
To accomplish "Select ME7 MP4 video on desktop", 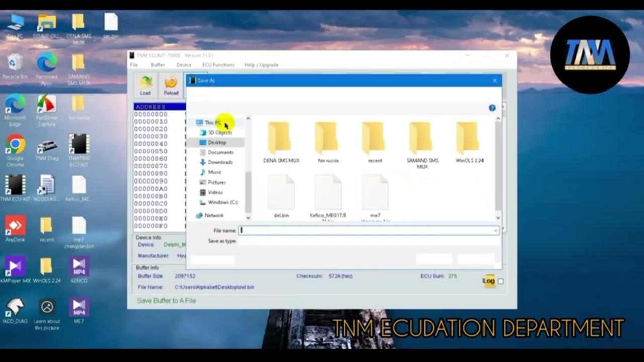I will [79, 311].
